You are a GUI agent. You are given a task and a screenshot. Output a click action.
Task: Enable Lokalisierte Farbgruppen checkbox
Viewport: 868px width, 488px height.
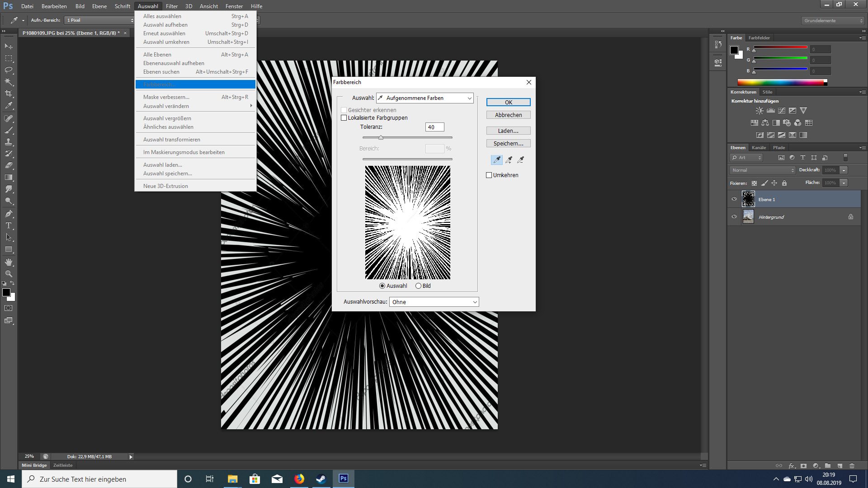(x=344, y=118)
